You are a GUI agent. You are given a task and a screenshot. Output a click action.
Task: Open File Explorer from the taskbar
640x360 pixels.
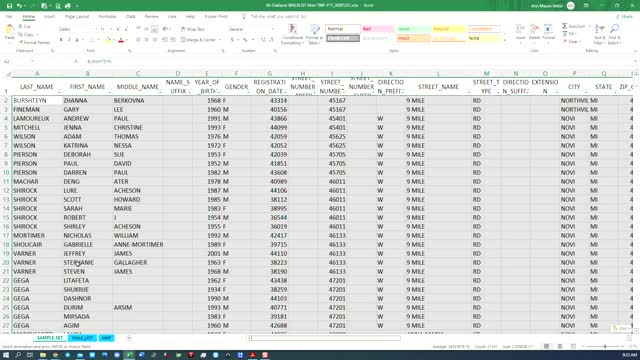[43, 355]
